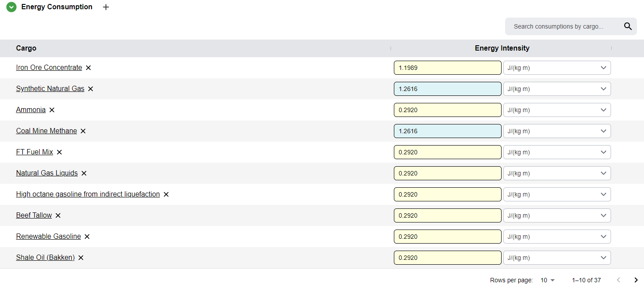The width and height of the screenshot is (644, 288).
Task: Open the Coal Mine Methane link
Action: pos(47,131)
